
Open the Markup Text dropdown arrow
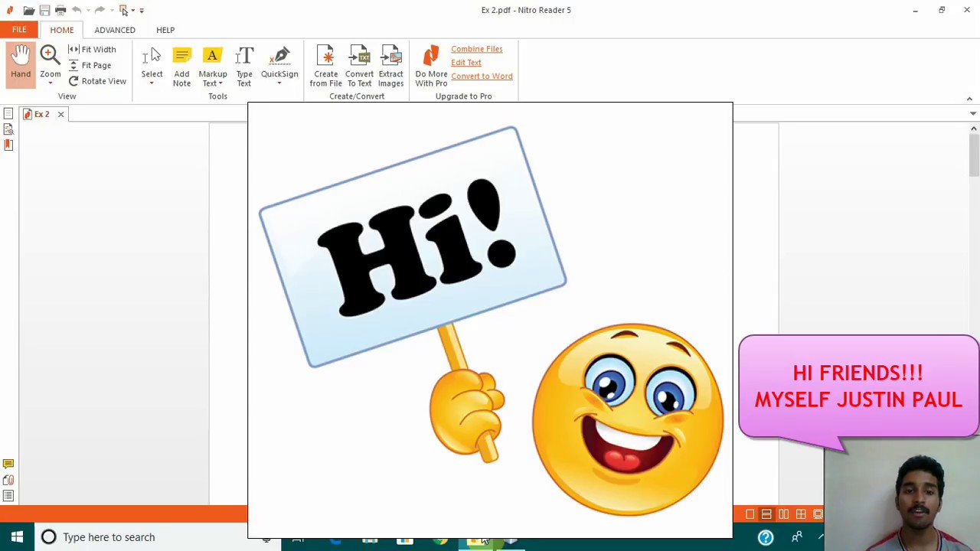[220, 83]
